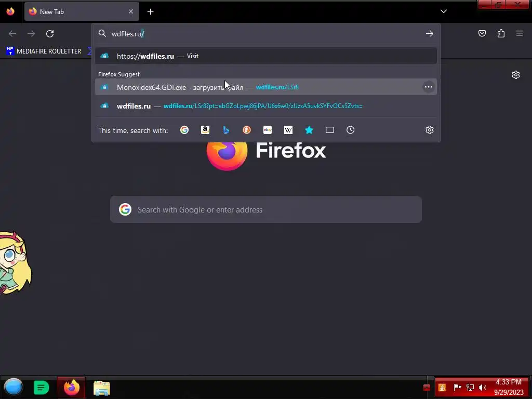Click the address bar containing wdfiles.ru/
Screen dimensions: 532x399
(266, 34)
